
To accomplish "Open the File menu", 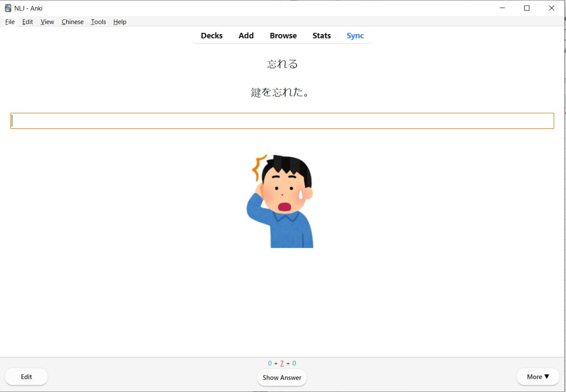I will pyautogui.click(x=10, y=22).
